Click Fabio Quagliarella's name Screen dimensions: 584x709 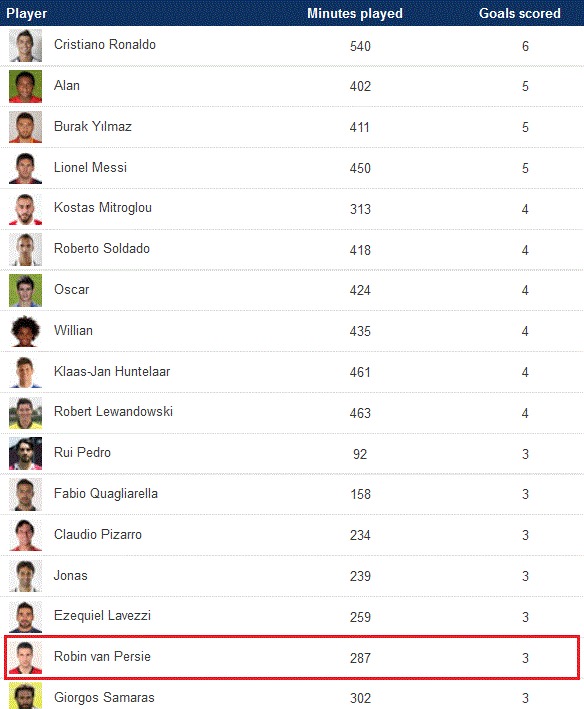tap(106, 493)
